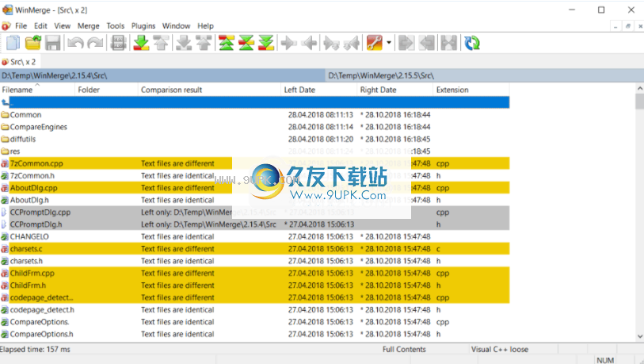Click Copy Right and Advance icon
Viewport: 644px width, 364px height.
[x=331, y=43]
